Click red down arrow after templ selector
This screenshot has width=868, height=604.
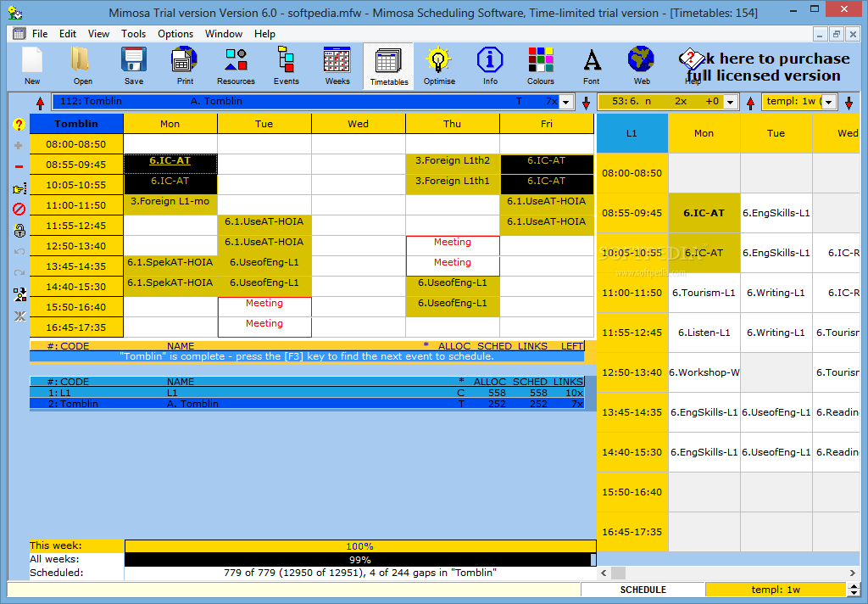pyautogui.click(x=849, y=103)
